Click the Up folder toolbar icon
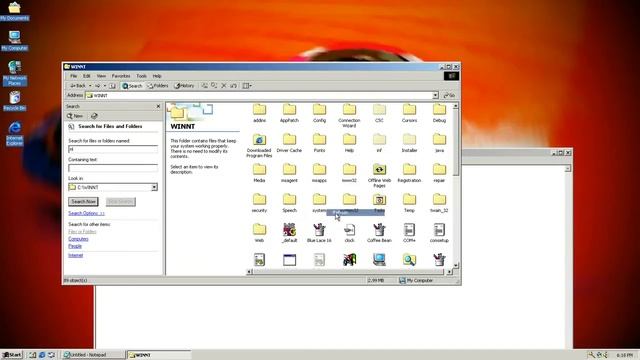This screenshot has height=360, width=640. click(112, 86)
